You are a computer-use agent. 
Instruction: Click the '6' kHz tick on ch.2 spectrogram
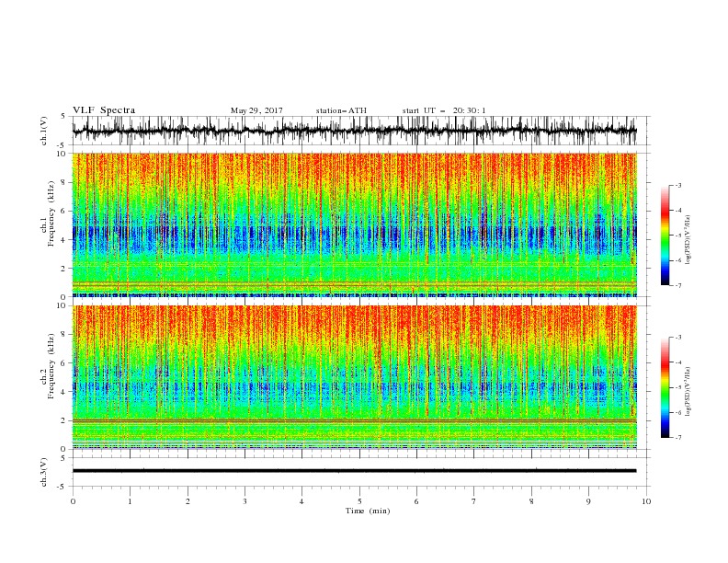(x=65, y=362)
